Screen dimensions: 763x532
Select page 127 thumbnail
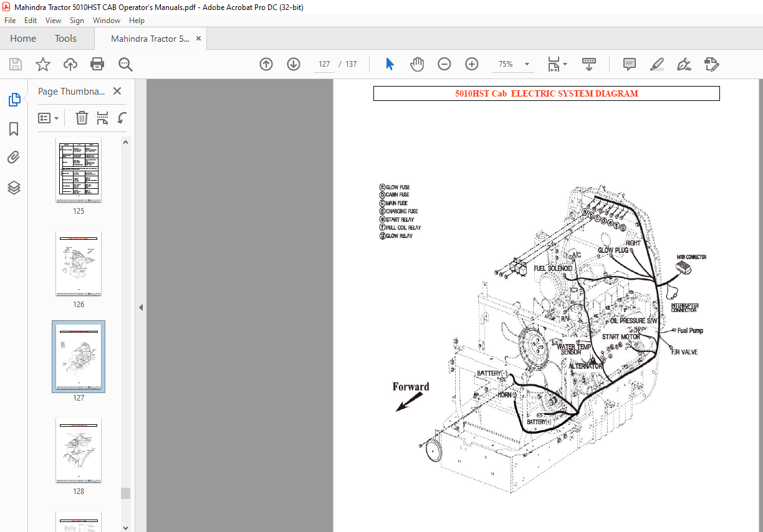tap(79, 357)
